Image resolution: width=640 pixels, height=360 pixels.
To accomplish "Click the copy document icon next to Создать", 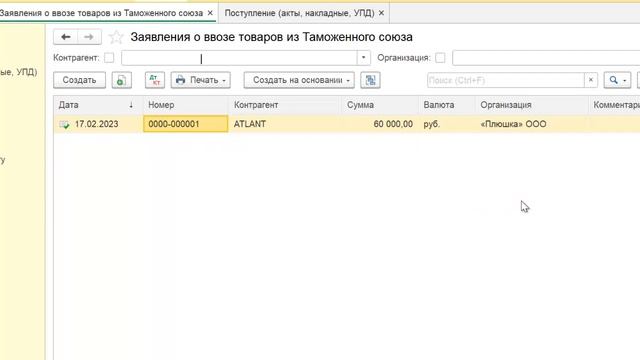I will (122, 80).
